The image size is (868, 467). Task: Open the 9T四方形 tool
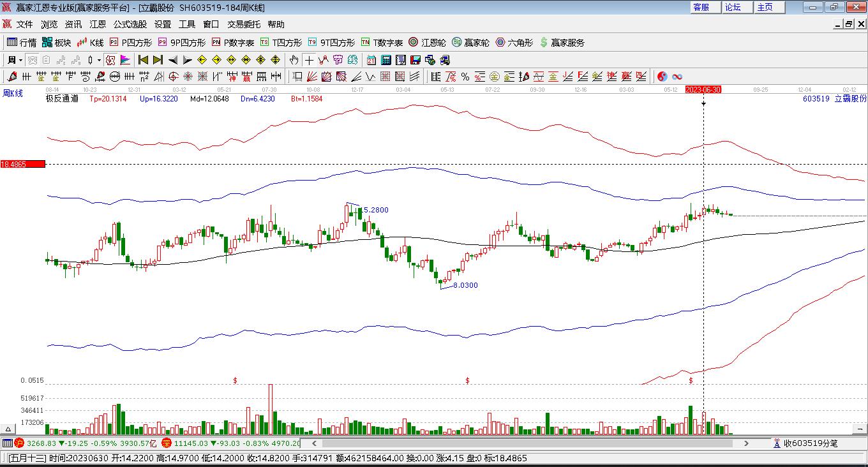(x=331, y=43)
